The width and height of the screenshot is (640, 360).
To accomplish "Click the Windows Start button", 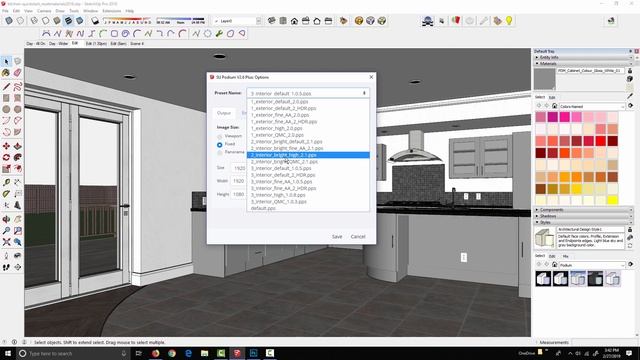I will tap(8, 353).
